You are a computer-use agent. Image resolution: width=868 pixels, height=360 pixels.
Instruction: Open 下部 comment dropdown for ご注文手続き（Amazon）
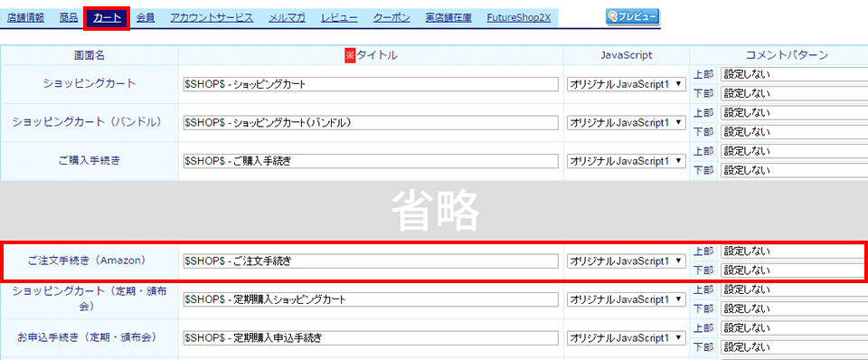(794, 270)
